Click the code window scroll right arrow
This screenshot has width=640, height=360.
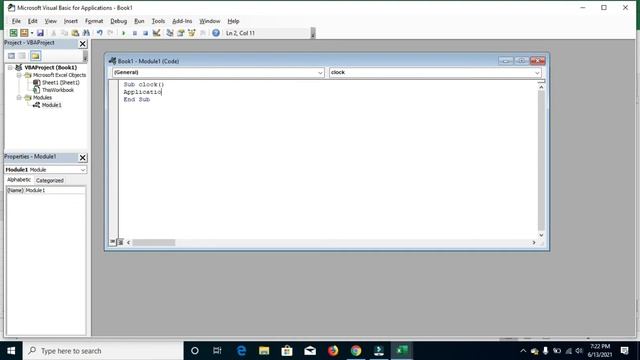click(534, 242)
